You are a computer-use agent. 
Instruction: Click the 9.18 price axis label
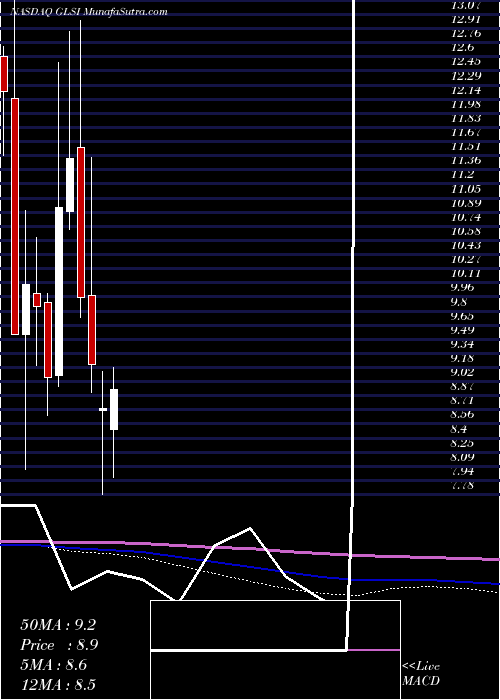[x=463, y=358]
